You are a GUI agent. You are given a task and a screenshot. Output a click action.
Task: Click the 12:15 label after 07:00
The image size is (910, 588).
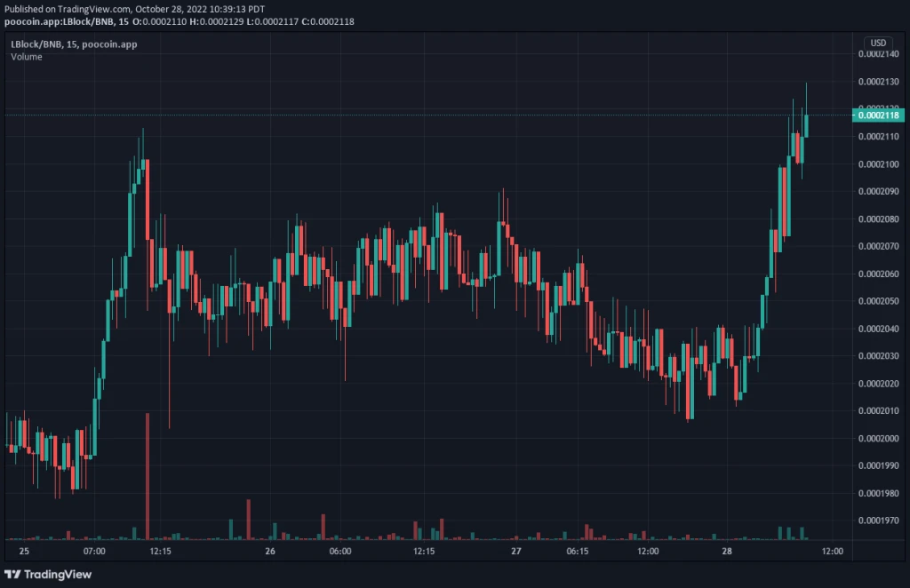pos(160,551)
